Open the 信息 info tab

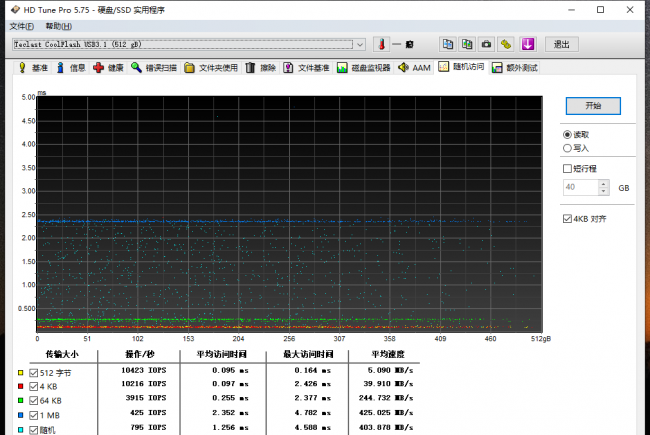click(71, 68)
